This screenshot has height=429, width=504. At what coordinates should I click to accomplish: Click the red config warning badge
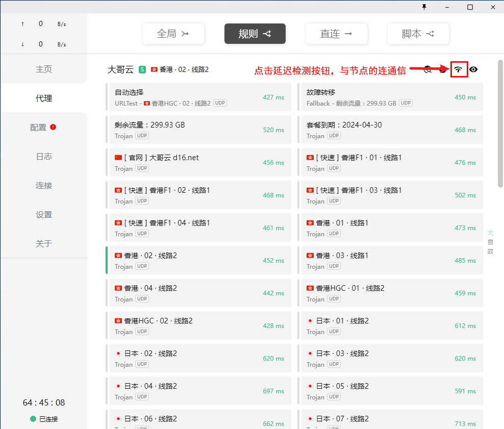pos(53,127)
